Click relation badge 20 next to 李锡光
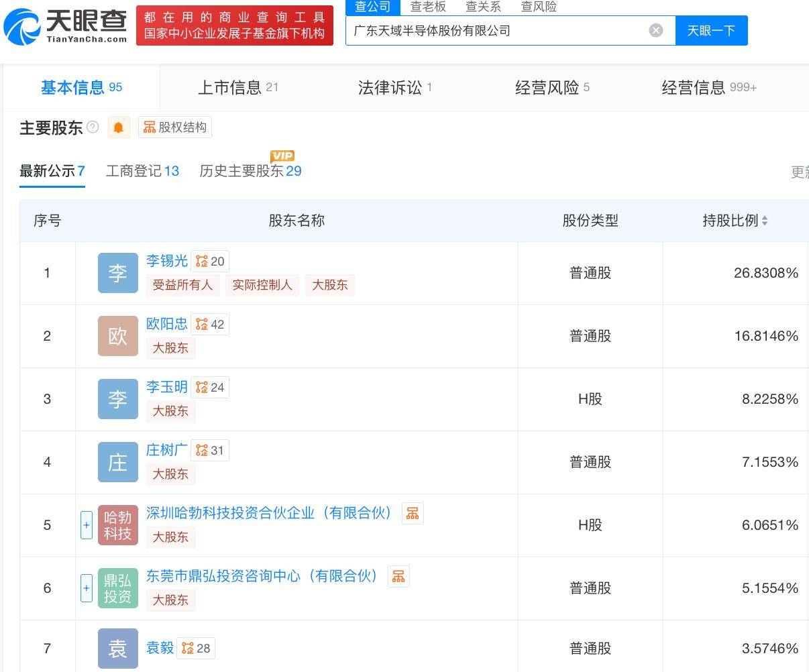Image resolution: width=809 pixels, height=672 pixels. [x=210, y=262]
